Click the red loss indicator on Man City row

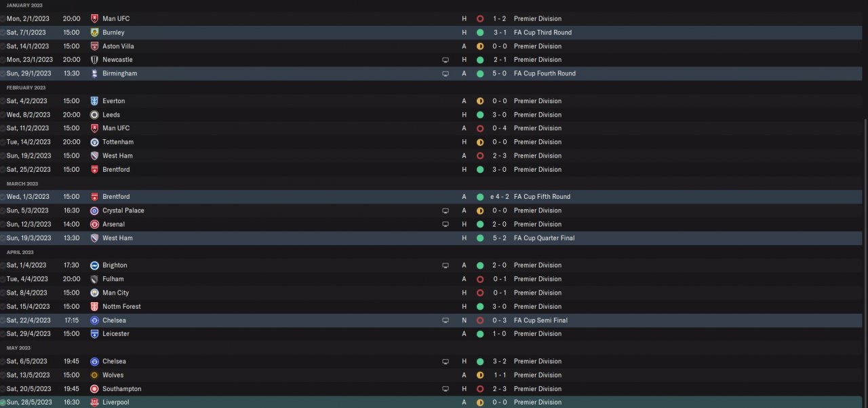[480, 293]
